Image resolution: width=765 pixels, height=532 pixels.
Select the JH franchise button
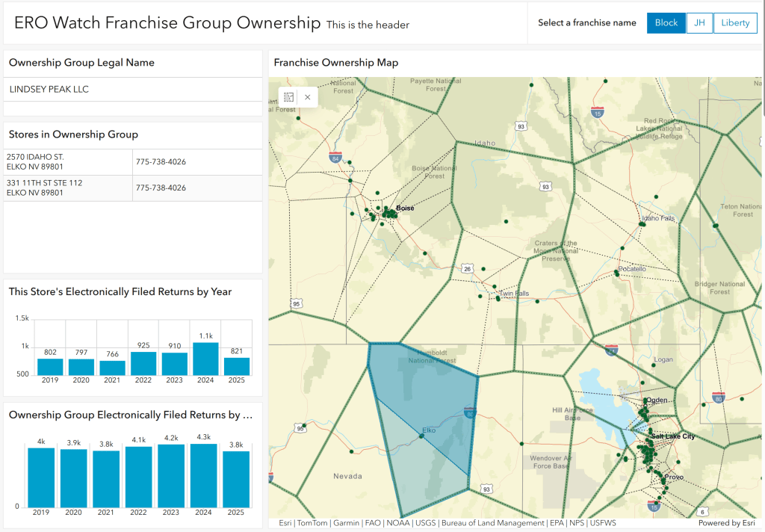tap(699, 23)
